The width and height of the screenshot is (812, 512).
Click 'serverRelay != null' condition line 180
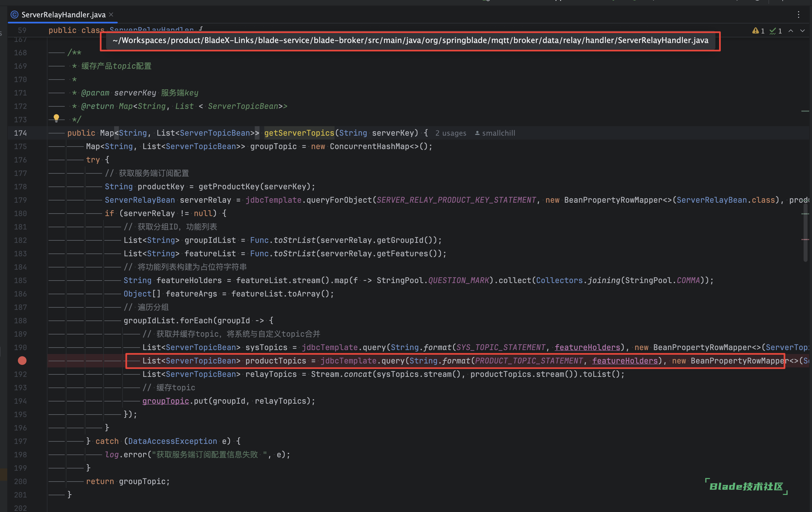[168, 214]
